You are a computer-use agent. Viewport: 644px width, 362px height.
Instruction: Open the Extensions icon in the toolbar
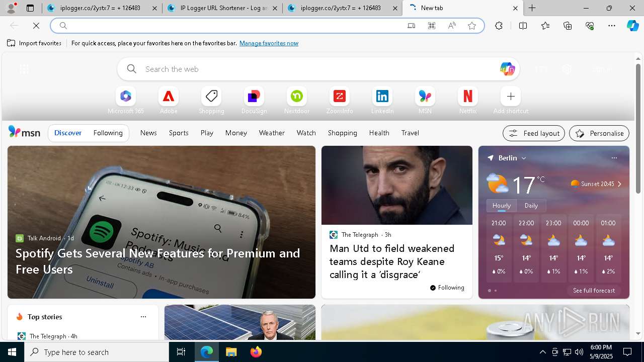499,26
